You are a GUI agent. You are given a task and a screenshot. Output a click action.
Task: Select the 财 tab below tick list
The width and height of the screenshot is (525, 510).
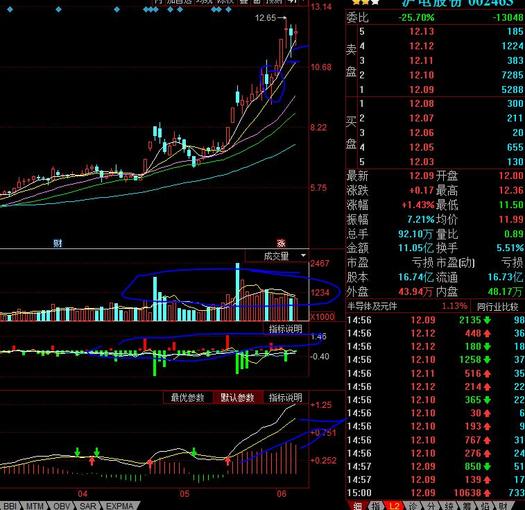pos(503,506)
